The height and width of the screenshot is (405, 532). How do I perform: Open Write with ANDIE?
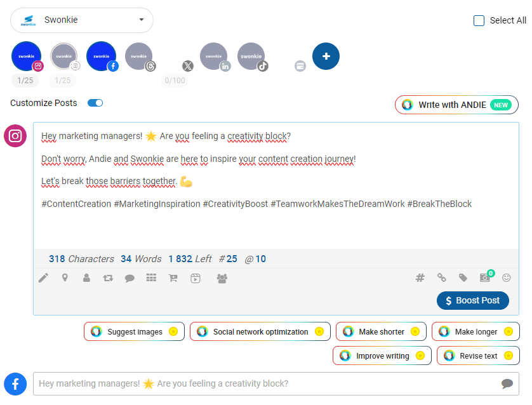[456, 105]
